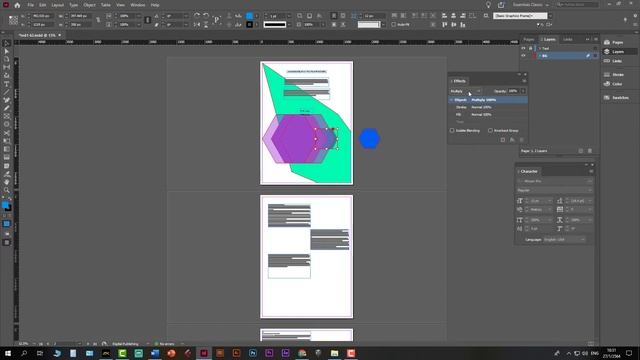Click the Rotate 90° clockwise icon
The image size is (640, 360).
(197, 16)
